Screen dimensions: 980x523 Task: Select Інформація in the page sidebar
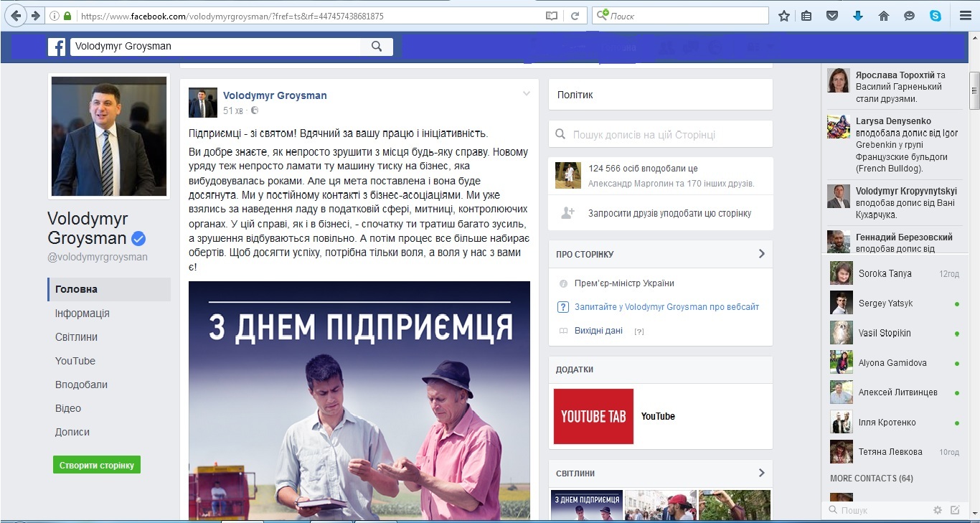coord(83,314)
